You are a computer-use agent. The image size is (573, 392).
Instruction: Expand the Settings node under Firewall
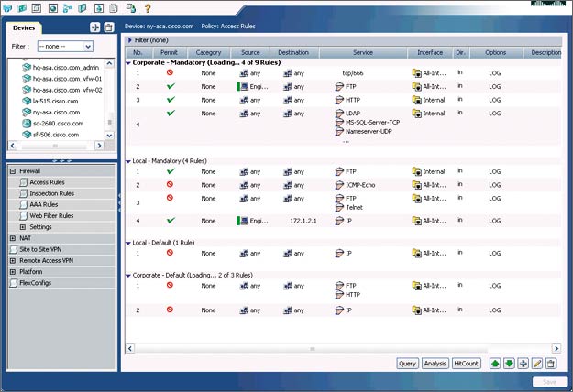coord(23,227)
